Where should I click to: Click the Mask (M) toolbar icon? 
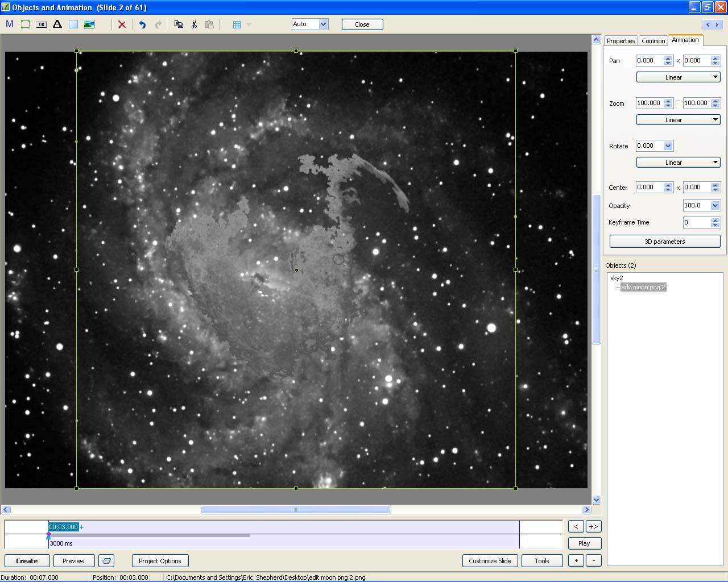pos(10,24)
